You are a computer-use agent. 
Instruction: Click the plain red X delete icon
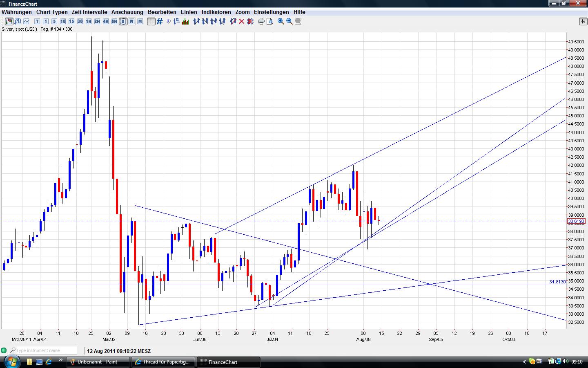(242, 21)
